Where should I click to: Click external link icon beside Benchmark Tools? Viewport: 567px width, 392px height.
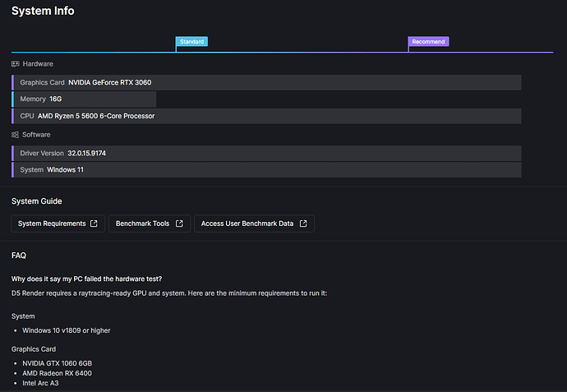[180, 224]
